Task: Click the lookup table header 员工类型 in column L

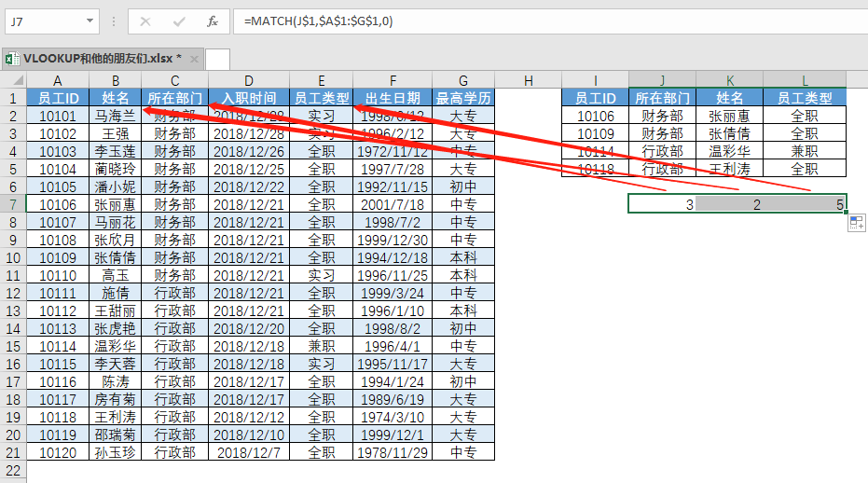Action: [805, 98]
